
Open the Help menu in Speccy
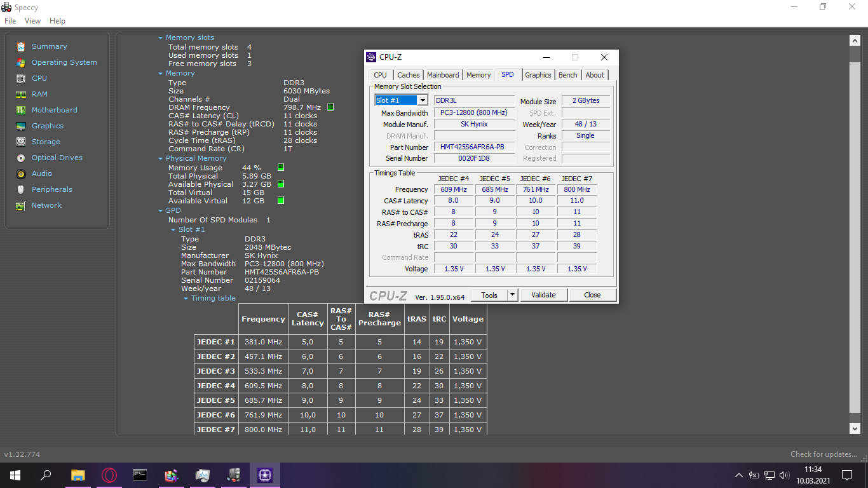coord(57,21)
